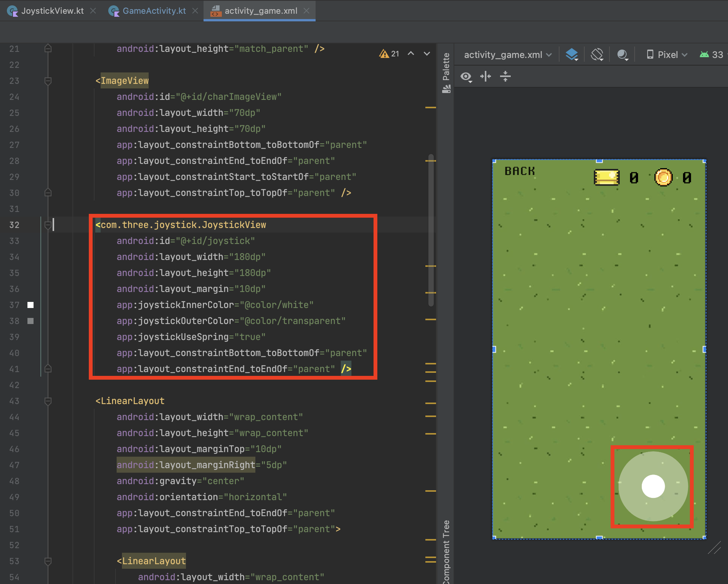Click the android:gravity="center" attribute
Image resolution: width=728 pixels, height=584 pixels.
tap(180, 481)
